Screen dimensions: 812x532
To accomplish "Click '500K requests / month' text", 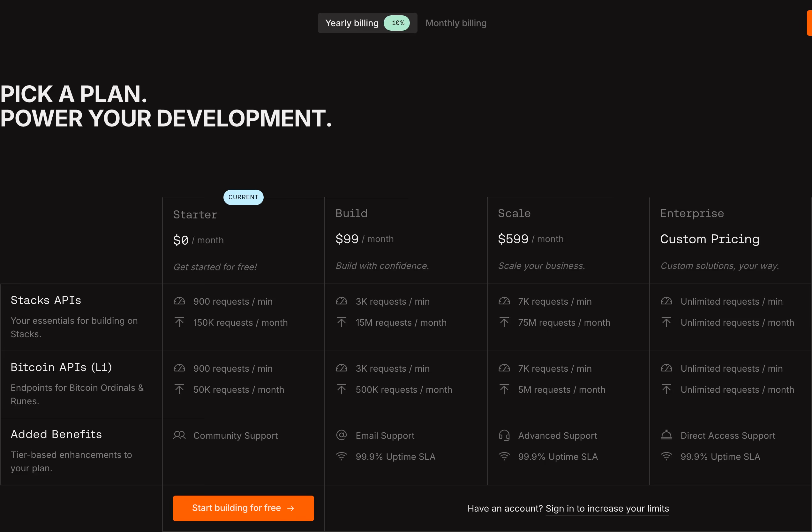I will point(404,389).
